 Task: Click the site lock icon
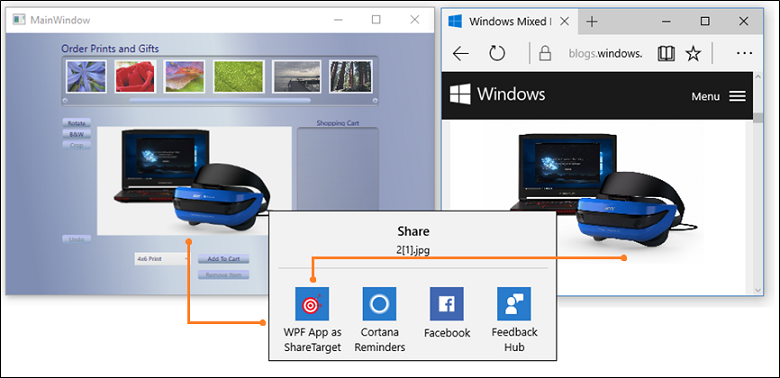546,53
